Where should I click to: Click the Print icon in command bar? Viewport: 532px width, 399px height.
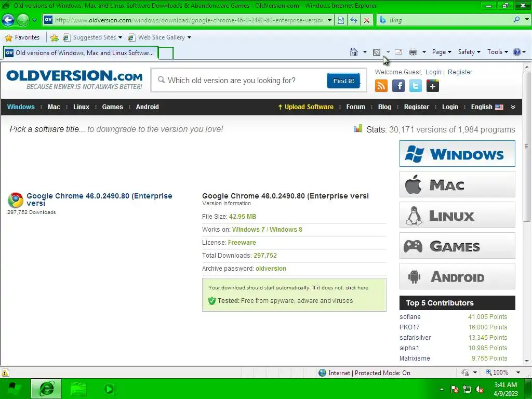[x=413, y=52]
